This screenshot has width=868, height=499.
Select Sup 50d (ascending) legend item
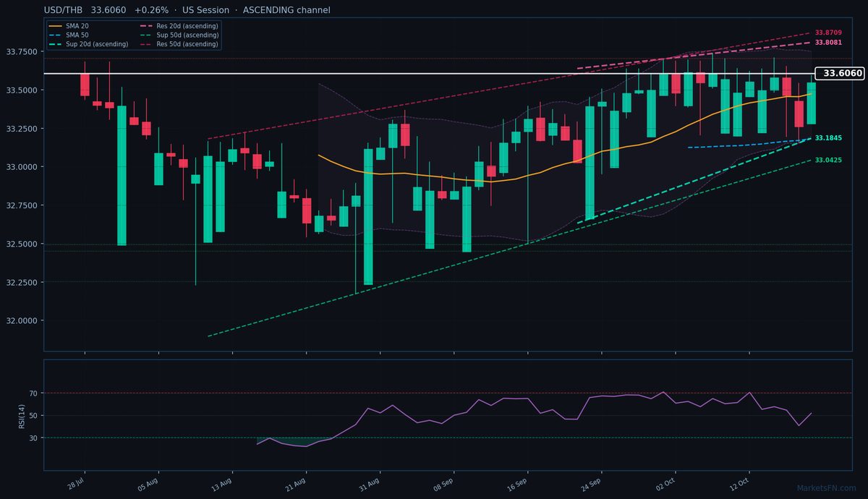pyautogui.click(x=178, y=35)
